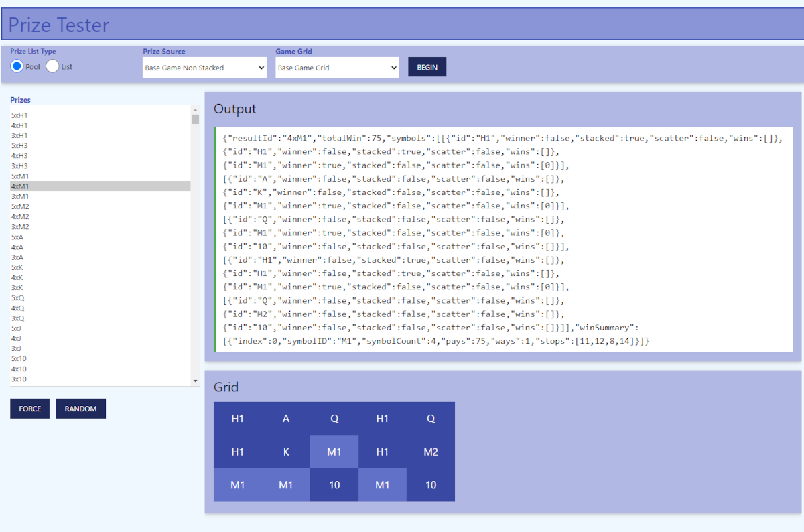
Task: Pick the 5xM2 prize item
Action: (20, 206)
